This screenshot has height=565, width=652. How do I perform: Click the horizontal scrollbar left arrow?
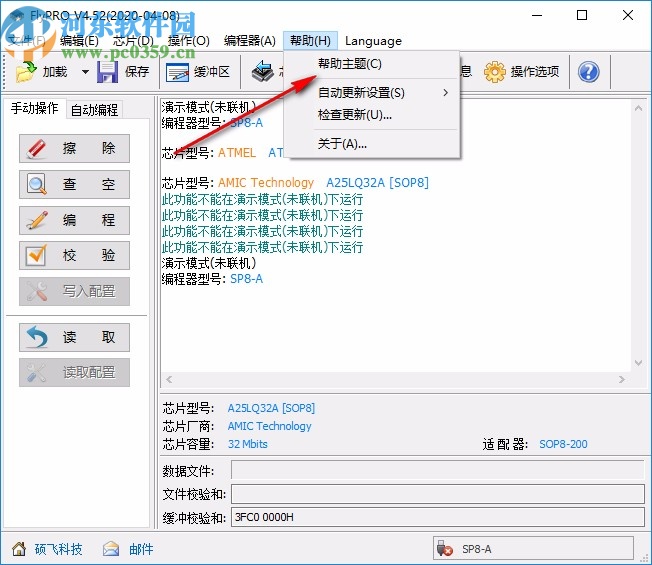[169, 379]
